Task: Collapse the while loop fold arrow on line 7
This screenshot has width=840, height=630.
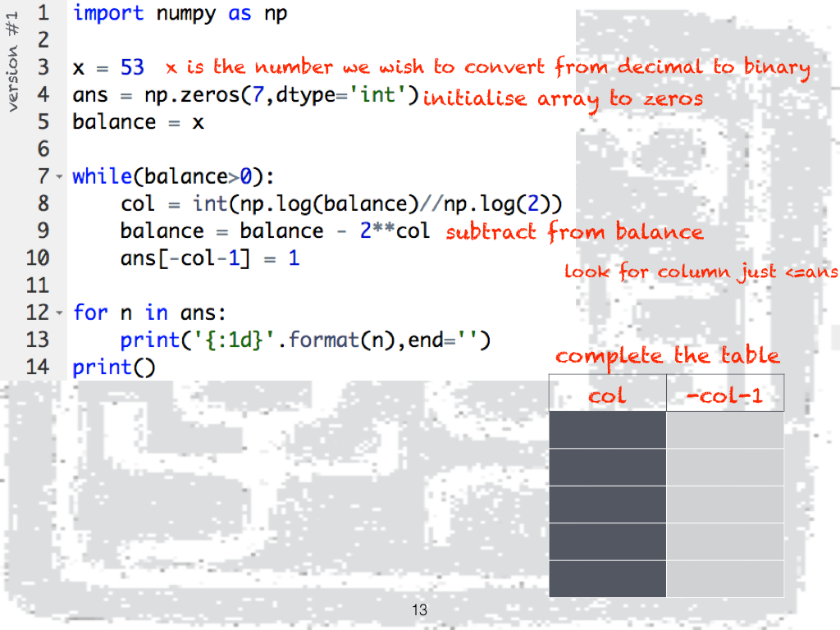Action: pos(59,176)
